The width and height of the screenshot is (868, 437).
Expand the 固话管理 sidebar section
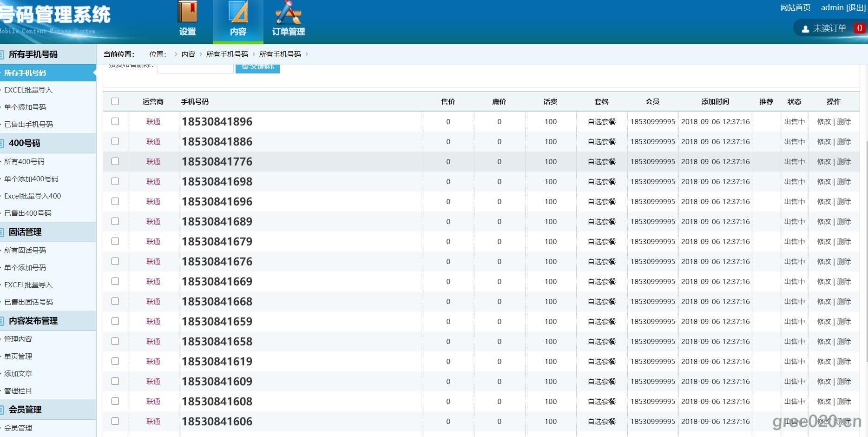point(25,232)
